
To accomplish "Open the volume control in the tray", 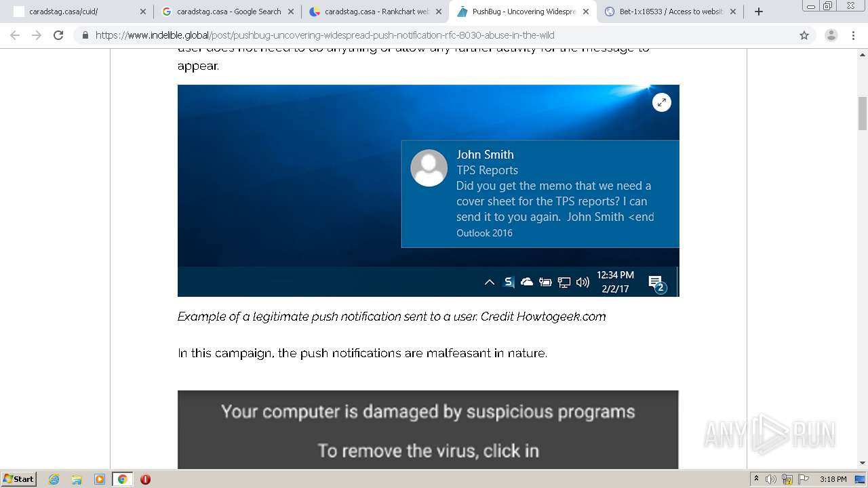I will click(x=771, y=479).
